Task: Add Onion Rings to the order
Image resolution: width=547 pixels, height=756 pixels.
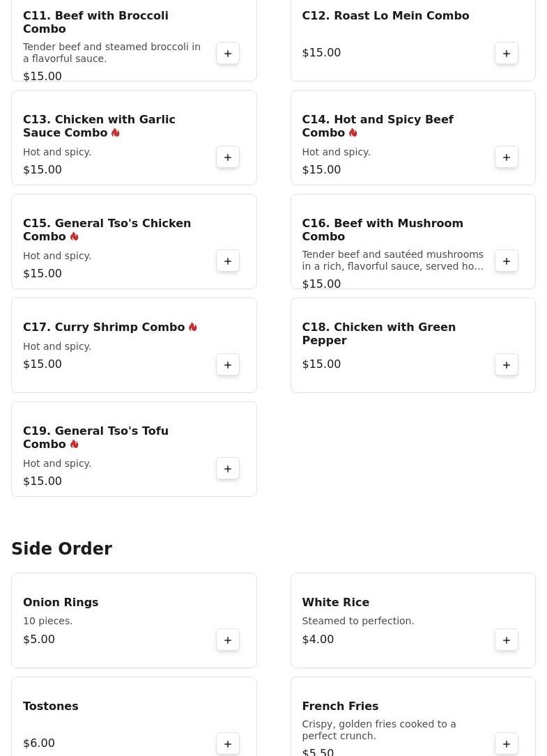Action: 228,640
